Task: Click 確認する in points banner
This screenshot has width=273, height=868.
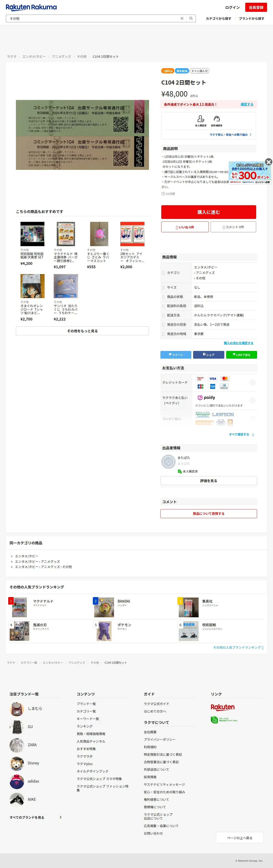Action: (247, 105)
